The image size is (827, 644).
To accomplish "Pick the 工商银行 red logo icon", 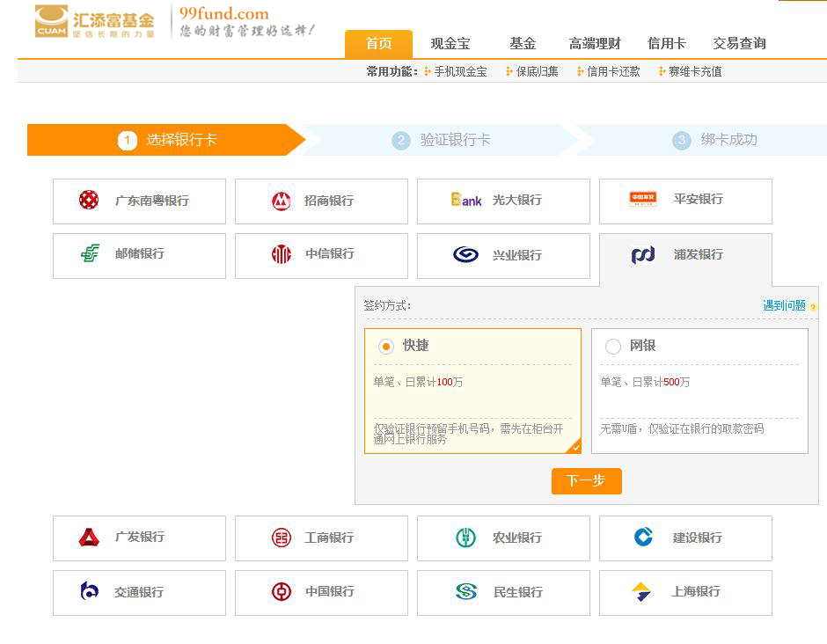I will coord(281,538).
